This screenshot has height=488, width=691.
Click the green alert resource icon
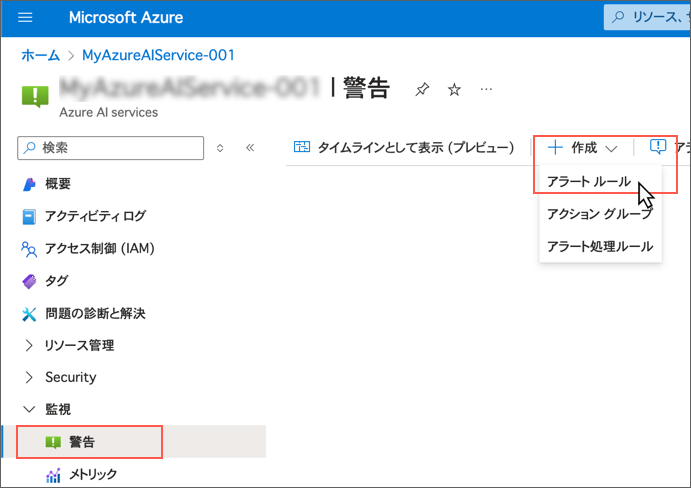[35, 97]
